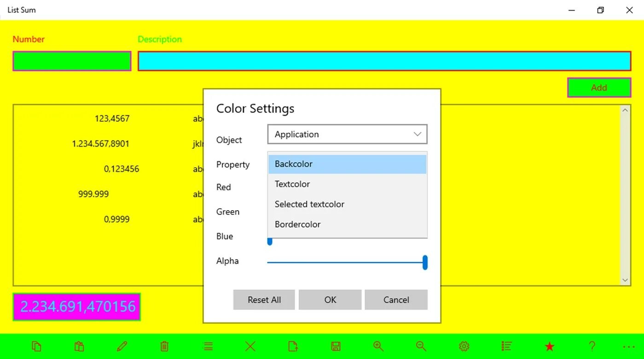Click the green Description label
Viewport: 644px width, 359px height.
pos(160,39)
